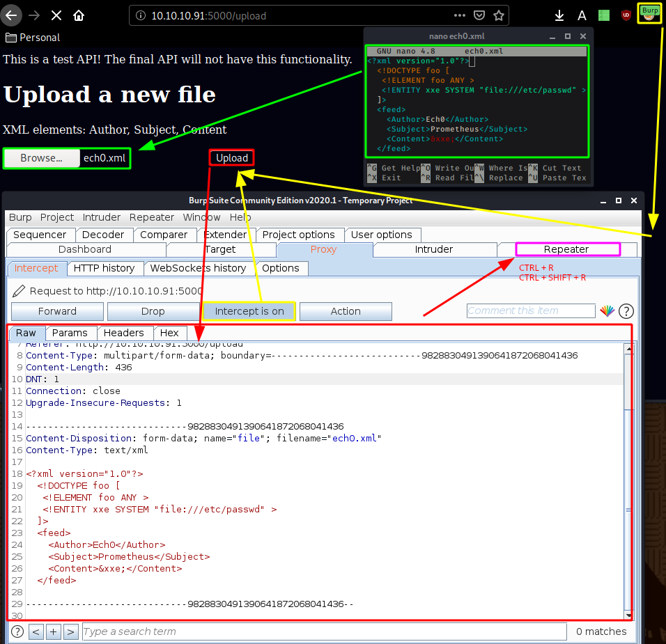
Task: Bookmark this page with the star
Action: click(x=499, y=16)
